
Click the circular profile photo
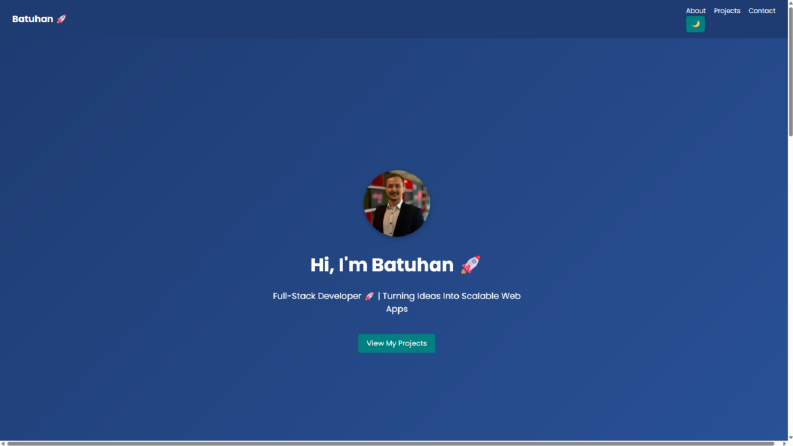tap(396, 203)
